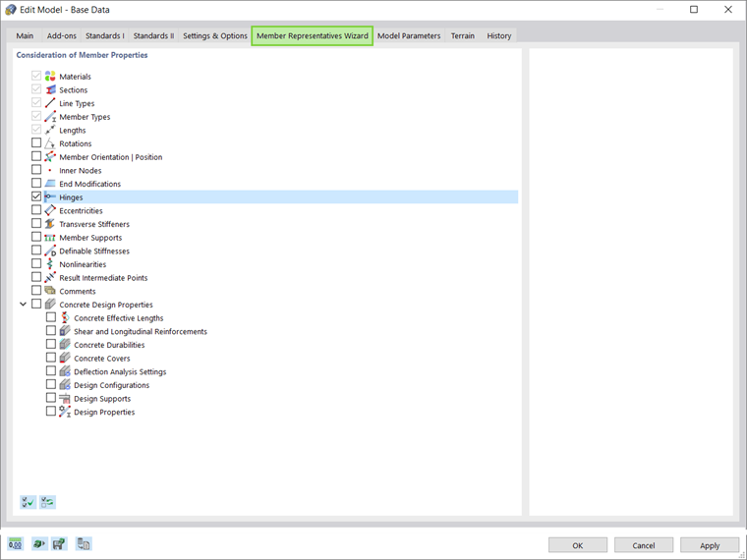Switch to the Terrain tab
The image size is (747, 560).
pyautogui.click(x=463, y=35)
